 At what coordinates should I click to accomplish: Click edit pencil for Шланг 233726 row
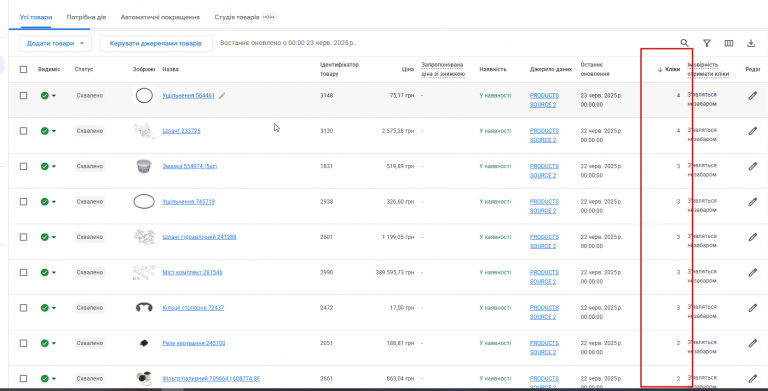(x=753, y=131)
